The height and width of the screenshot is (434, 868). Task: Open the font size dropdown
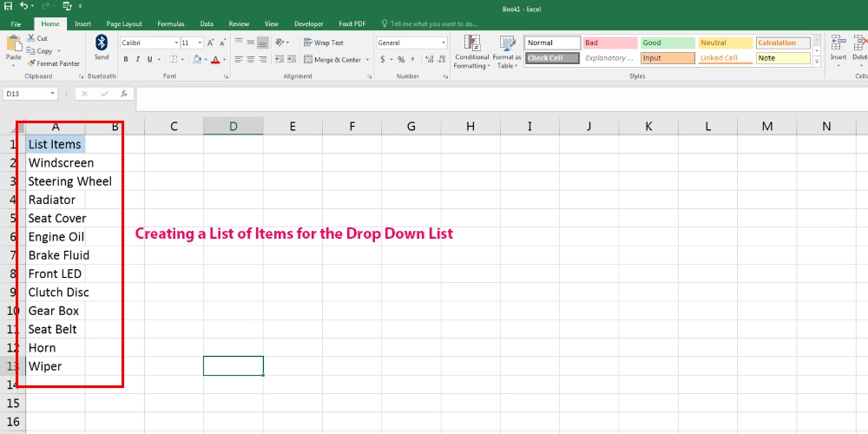tap(200, 43)
